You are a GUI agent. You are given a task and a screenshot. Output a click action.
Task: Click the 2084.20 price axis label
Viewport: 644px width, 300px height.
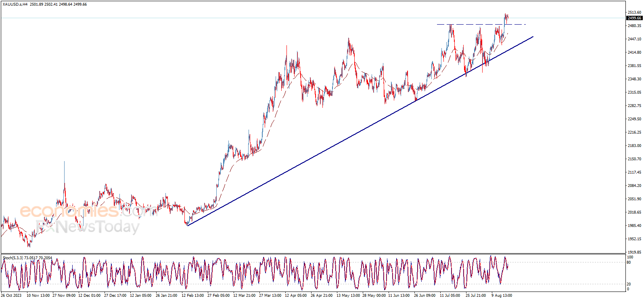[634, 186]
